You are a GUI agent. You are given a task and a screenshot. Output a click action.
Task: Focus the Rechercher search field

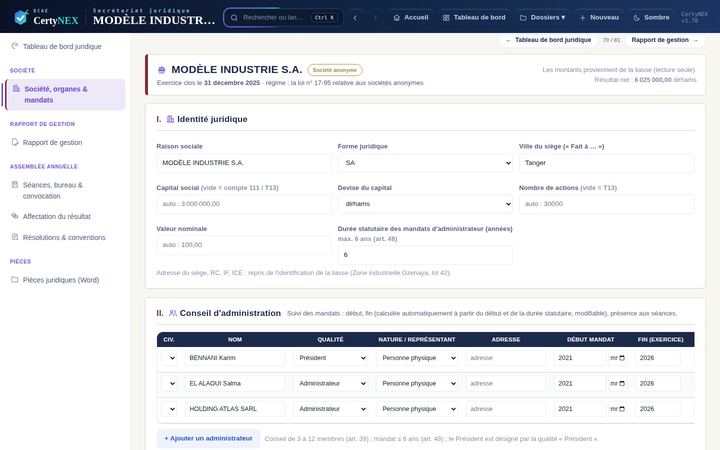[x=283, y=17]
